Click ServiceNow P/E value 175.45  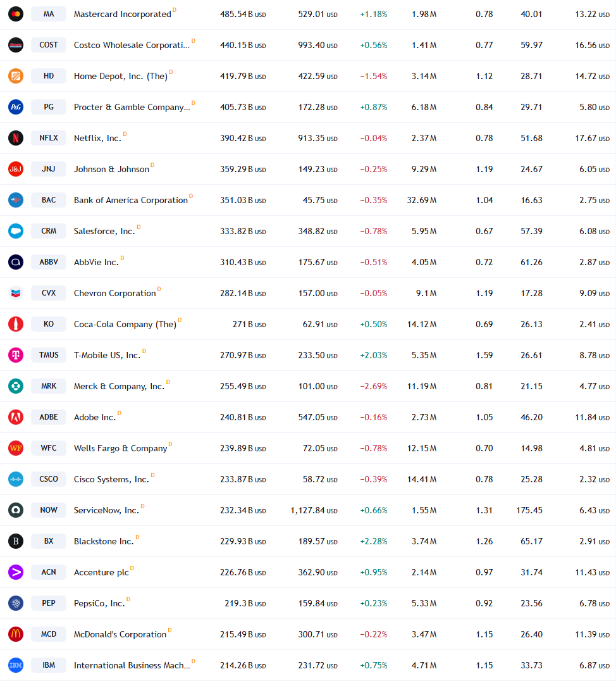529,510
